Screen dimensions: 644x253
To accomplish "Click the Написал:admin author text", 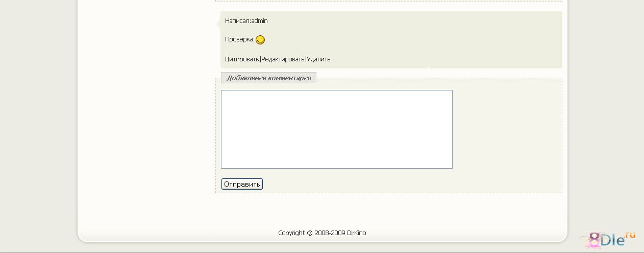I will (x=246, y=21).
